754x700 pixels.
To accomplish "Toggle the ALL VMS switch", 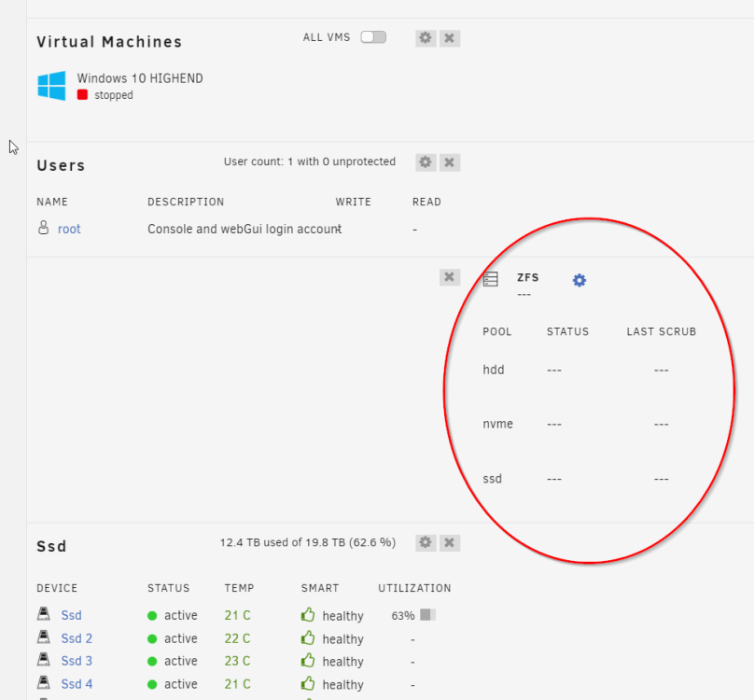I will [373, 37].
